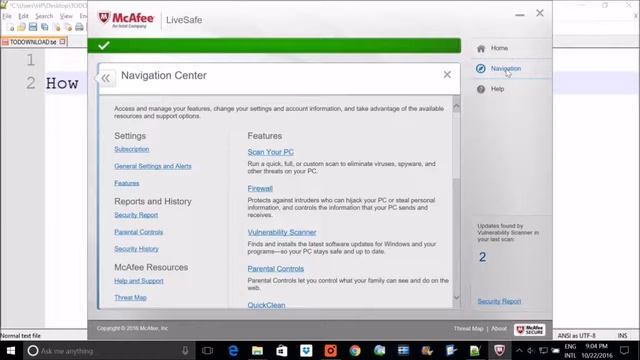Click Save icon in Notepad++ toolbar
640x360 pixels.
pyautogui.click(x=33, y=27)
